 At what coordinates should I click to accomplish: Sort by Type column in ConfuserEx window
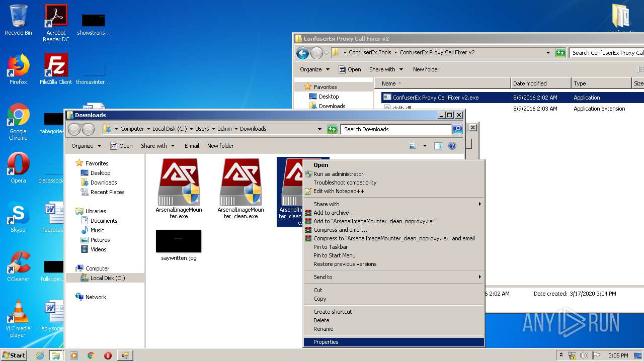[601, 83]
